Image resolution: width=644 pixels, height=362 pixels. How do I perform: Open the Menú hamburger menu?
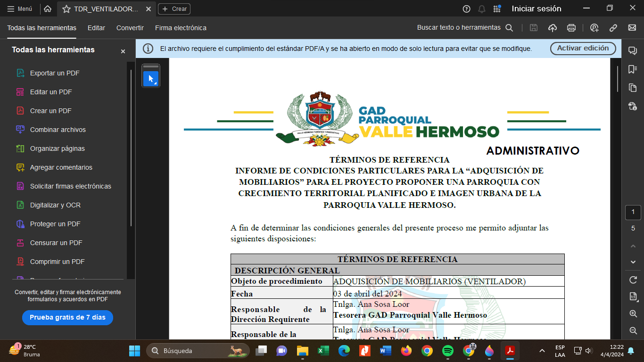click(20, 9)
